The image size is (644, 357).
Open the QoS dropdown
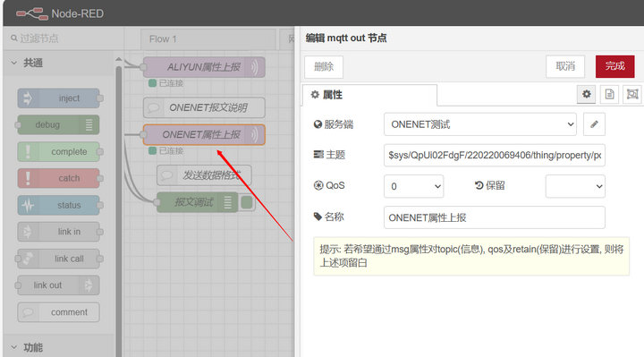(413, 186)
